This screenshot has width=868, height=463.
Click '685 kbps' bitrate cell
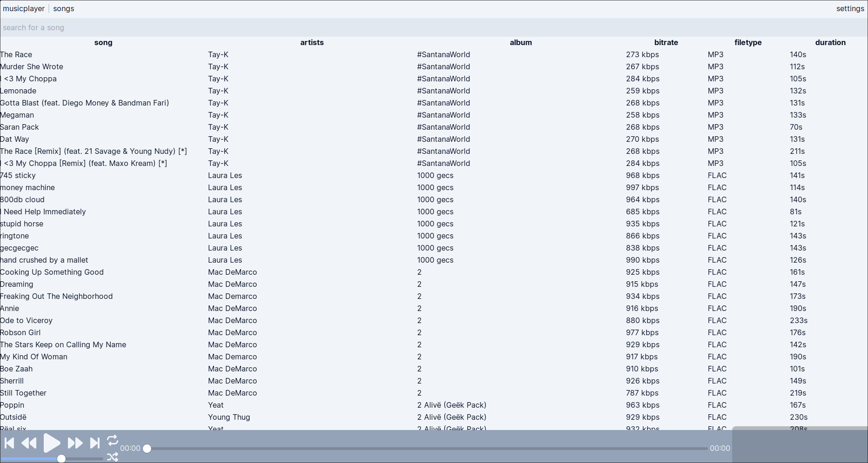643,212
